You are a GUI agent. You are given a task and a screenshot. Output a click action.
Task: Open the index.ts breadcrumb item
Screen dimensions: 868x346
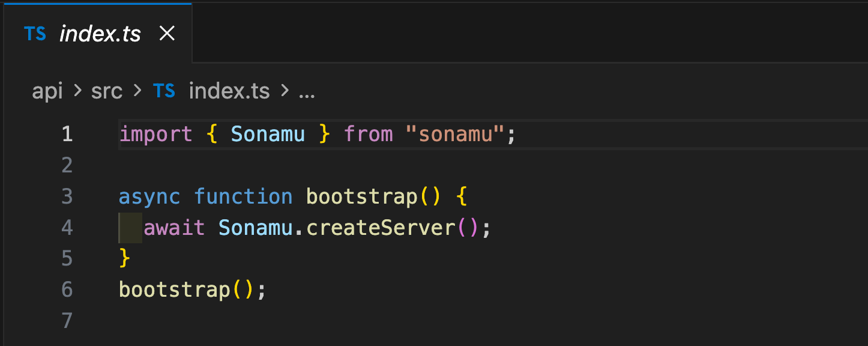click(229, 91)
